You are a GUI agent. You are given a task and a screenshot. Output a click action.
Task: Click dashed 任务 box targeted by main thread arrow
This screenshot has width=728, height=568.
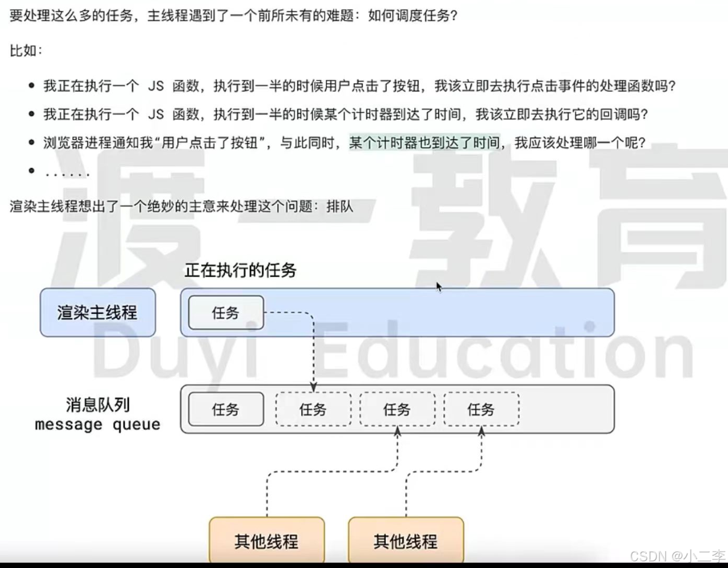(x=313, y=410)
